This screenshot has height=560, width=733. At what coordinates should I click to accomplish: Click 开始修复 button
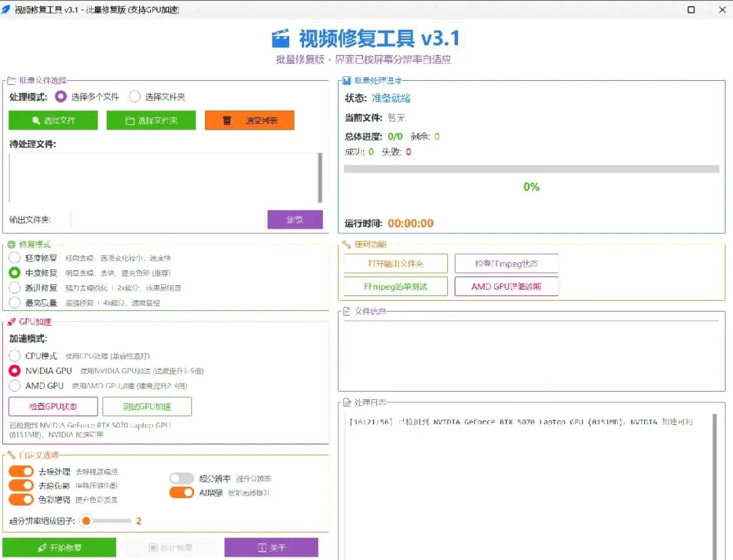tap(59, 547)
